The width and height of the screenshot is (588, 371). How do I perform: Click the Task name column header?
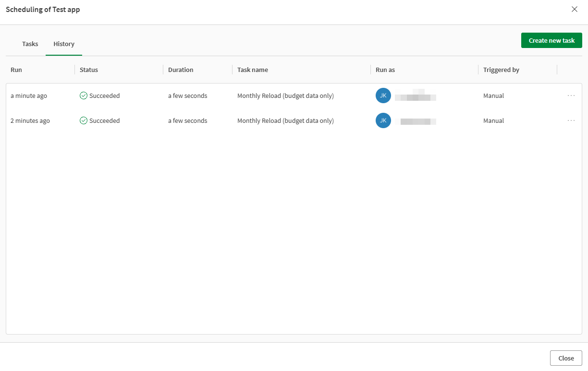tap(252, 70)
